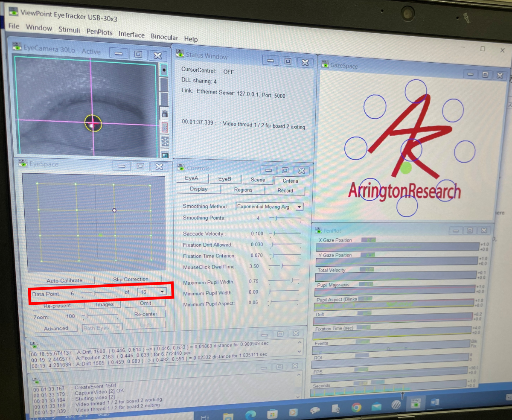Click the striped circle taskbar icon
This screenshot has width=512, height=420.
click(x=396, y=405)
